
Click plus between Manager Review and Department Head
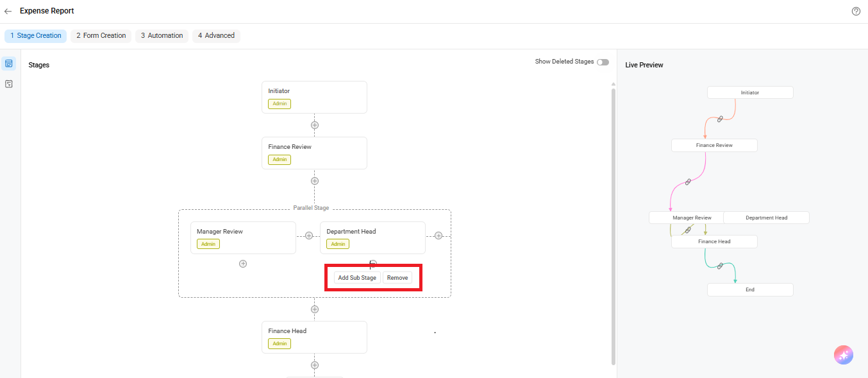coord(308,236)
